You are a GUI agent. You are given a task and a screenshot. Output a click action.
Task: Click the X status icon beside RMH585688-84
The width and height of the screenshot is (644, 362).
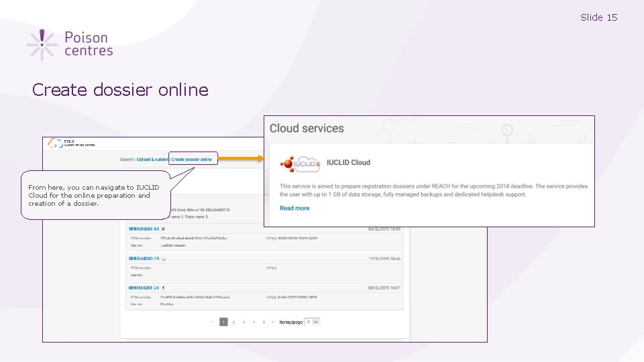pos(163,229)
